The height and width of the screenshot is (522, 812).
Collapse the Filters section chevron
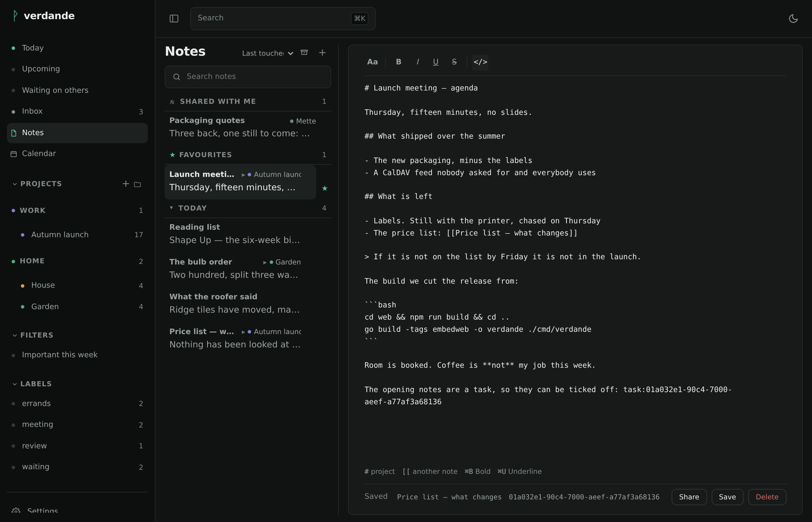pyautogui.click(x=14, y=335)
